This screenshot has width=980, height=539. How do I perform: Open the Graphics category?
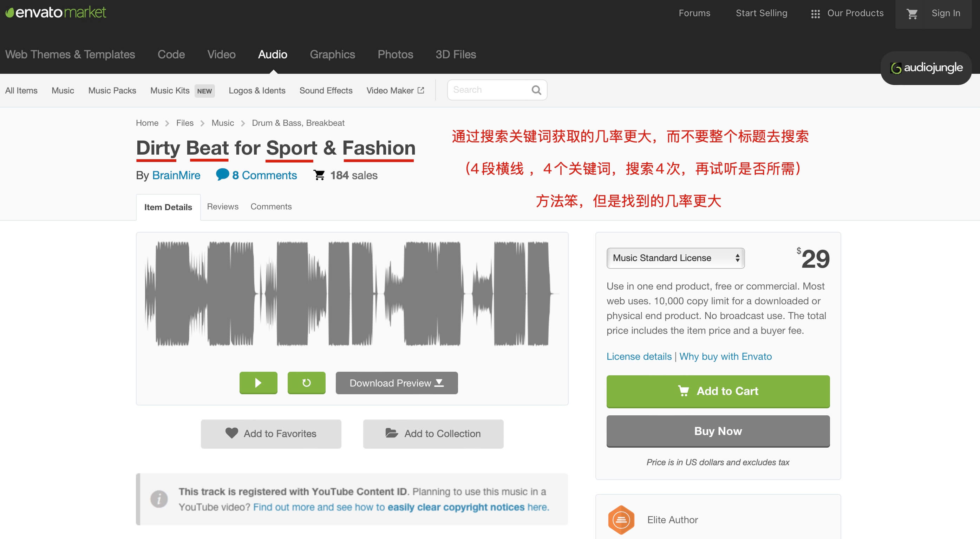pos(332,54)
